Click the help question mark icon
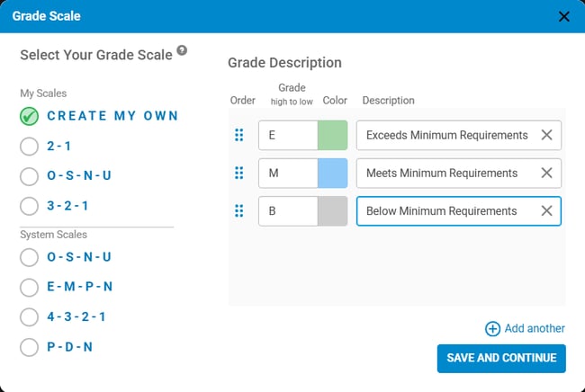The image size is (585, 392). pos(182,51)
